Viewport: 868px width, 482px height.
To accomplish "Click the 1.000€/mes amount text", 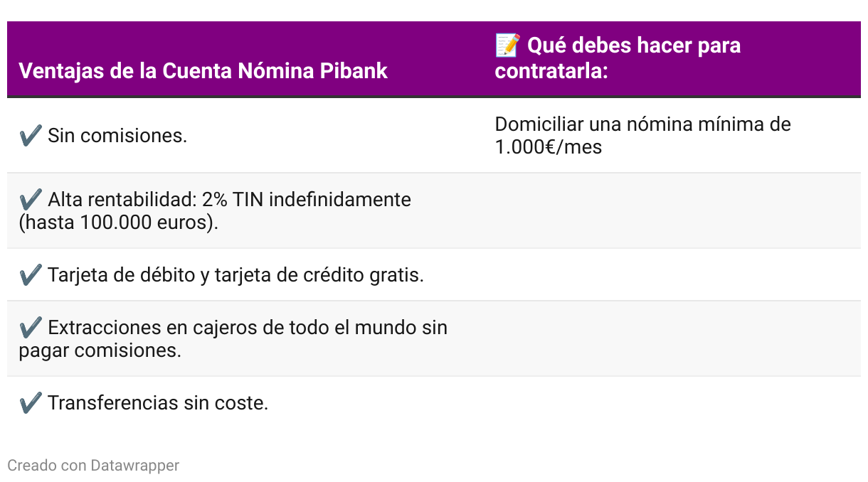I will pos(548,147).
